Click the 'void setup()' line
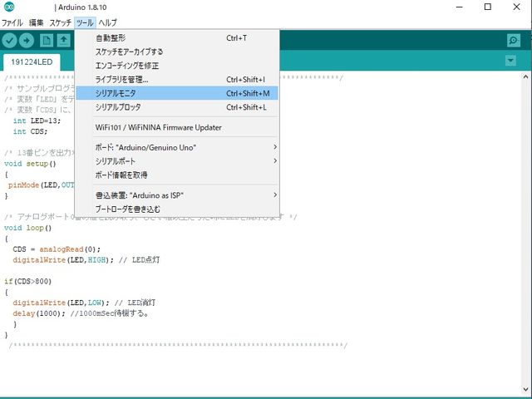The height and width of the screenshot is (399, 532). (30, 164)
